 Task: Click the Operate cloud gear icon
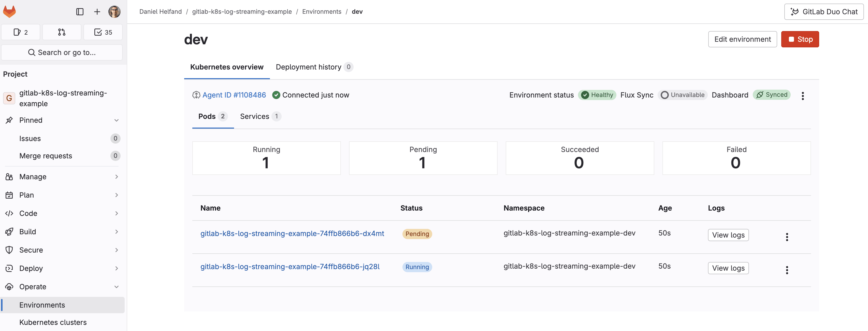coord(9,287)
